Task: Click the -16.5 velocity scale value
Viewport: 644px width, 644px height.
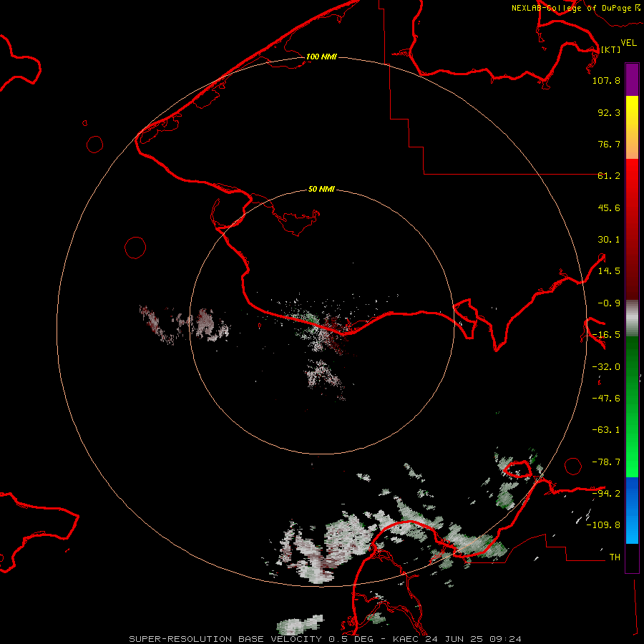Action: tap(606, 335)
